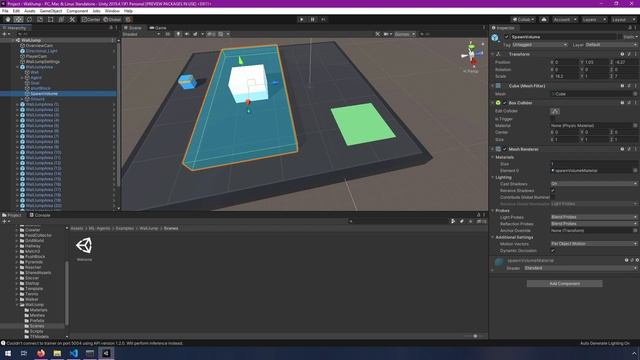Click the Add Component button
The width and height of the screenshot is (640, 360).
pos(564,283)
